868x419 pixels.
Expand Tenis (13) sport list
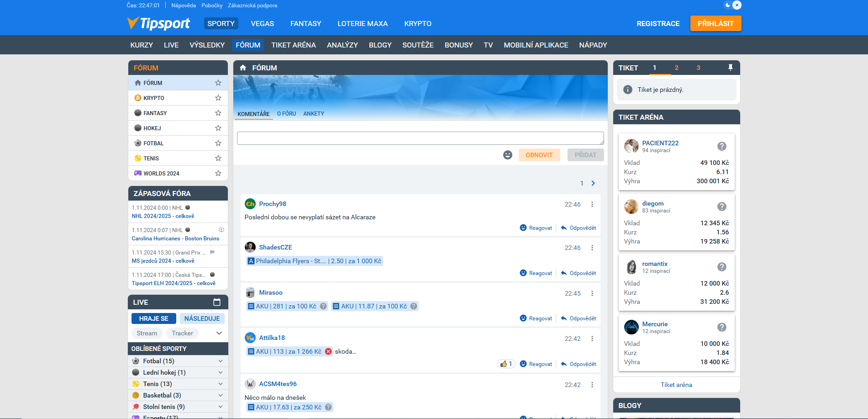221,384
